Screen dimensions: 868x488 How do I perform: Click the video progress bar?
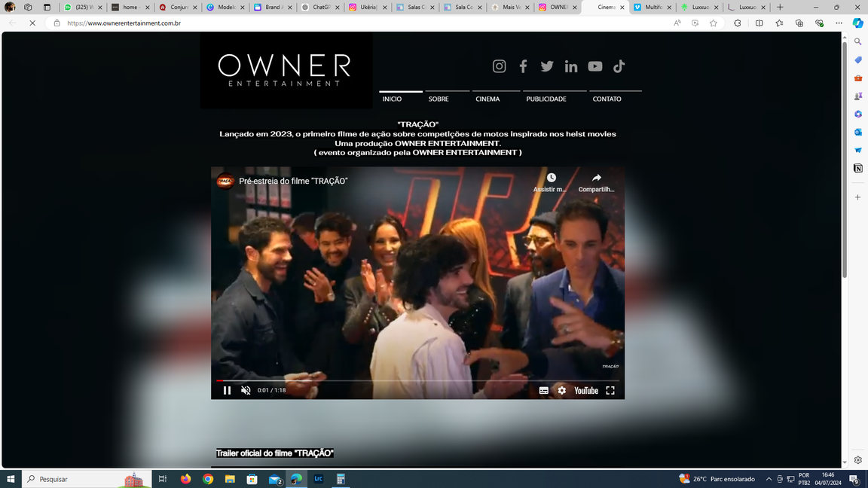[x=417, y=380]
